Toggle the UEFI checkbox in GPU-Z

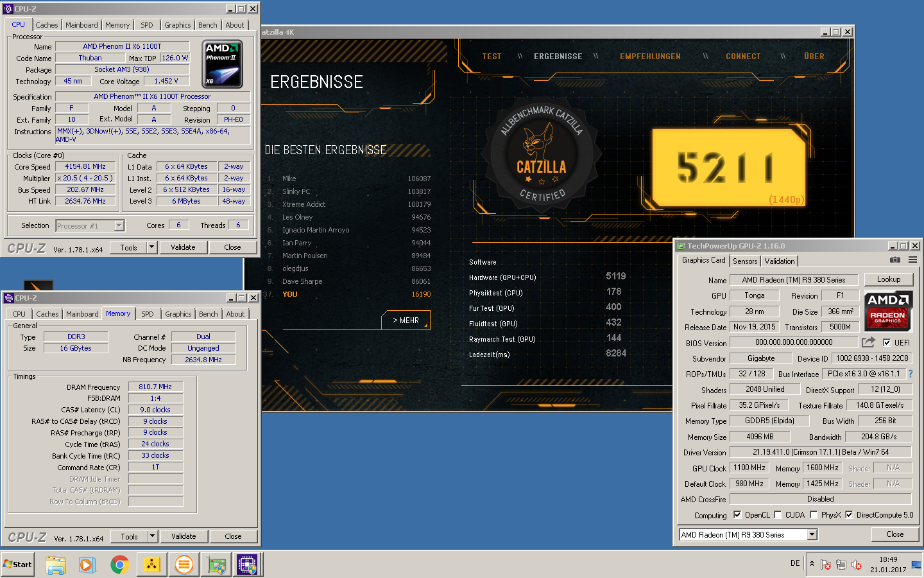tap(887, 342)
